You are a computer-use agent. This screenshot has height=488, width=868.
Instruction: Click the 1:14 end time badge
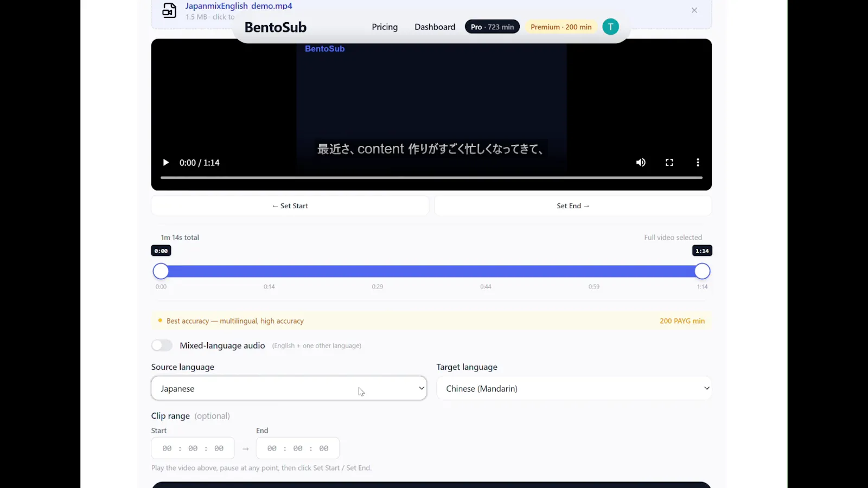click(702, 251)
